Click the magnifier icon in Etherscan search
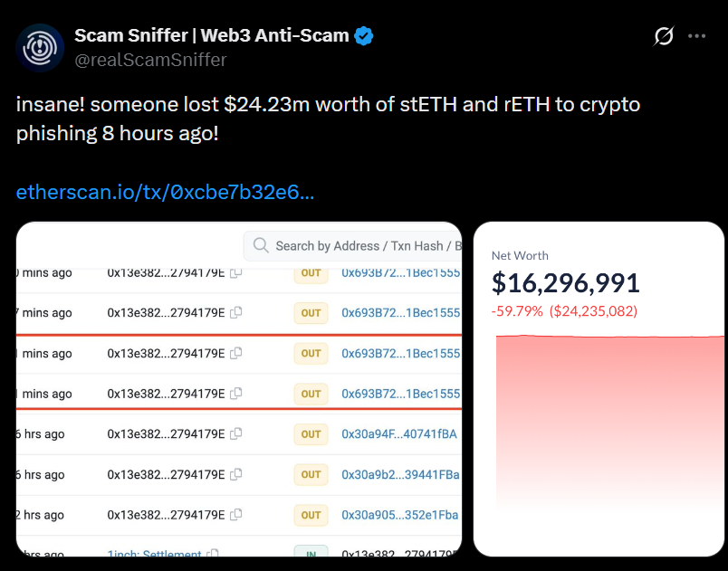Viewport: 728px width, 571px height. click(x=261, y=245)
